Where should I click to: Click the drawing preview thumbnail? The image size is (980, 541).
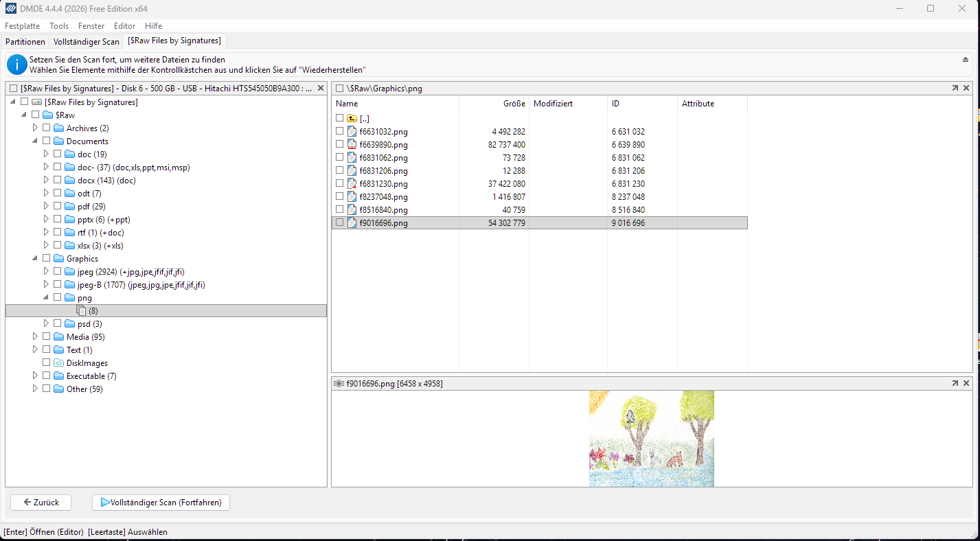point(651,439)
